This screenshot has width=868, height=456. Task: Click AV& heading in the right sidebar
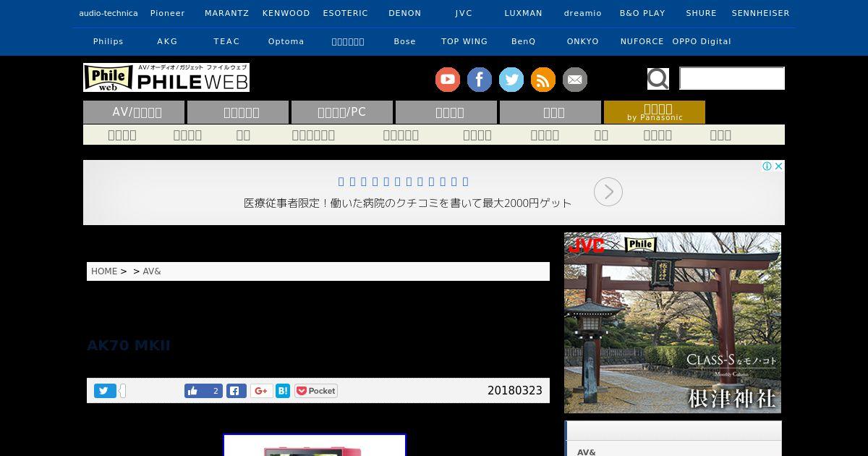587,452
